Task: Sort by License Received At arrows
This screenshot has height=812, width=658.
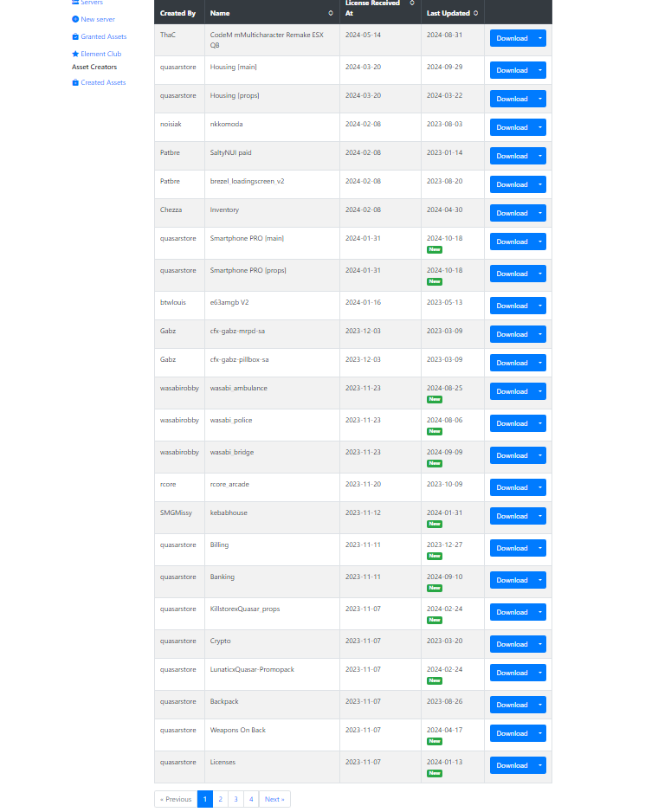Action: coord(412,3)
